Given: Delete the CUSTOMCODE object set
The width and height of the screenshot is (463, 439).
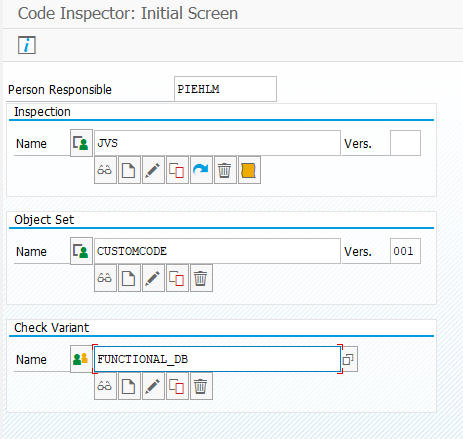Looking at the screenshot, I should [x=201, y=278].
